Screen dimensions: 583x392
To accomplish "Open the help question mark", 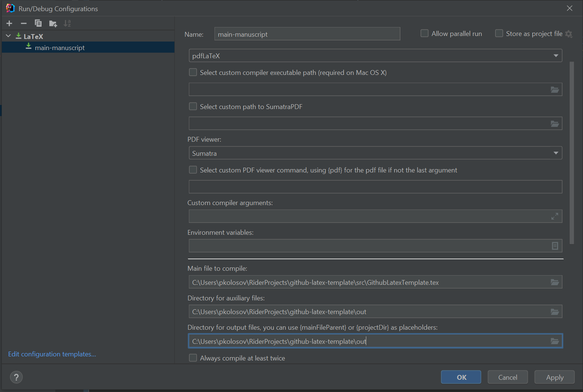I will [x=16, y=377].
